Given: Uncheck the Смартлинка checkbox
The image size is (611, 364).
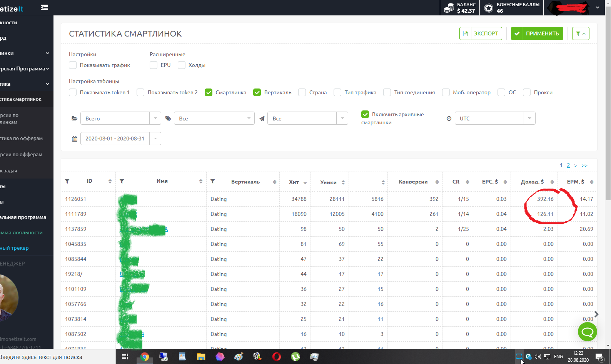Looking at the screenshot, I should point(209,92).
